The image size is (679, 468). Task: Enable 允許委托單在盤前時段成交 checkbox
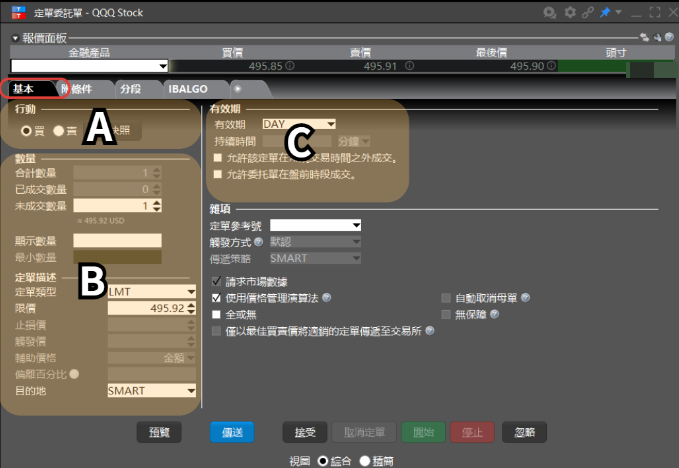pos(218,174)
